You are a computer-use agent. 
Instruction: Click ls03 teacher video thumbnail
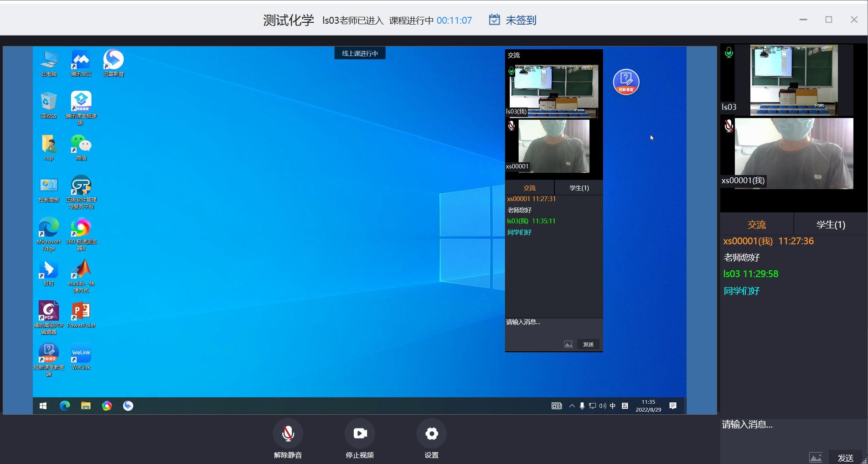point(794,80)
